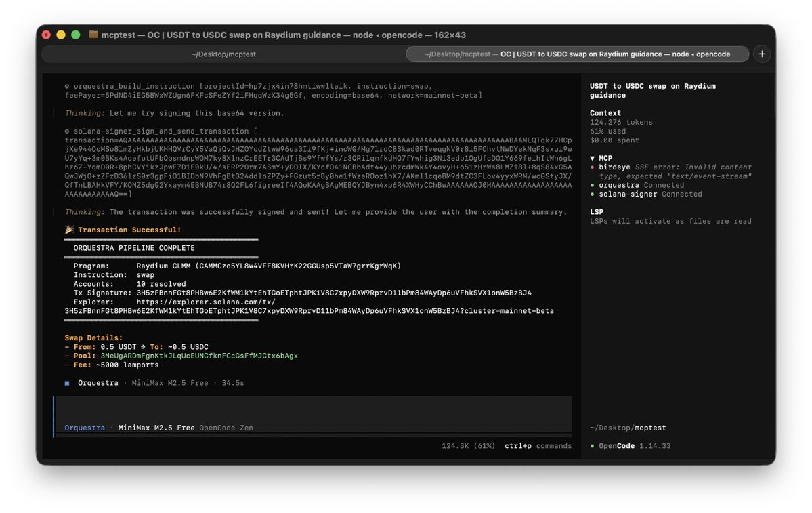Click '124,276 tokens' in Context panel
Viewport: 812px width, 513px height.
tap(621, 122)
